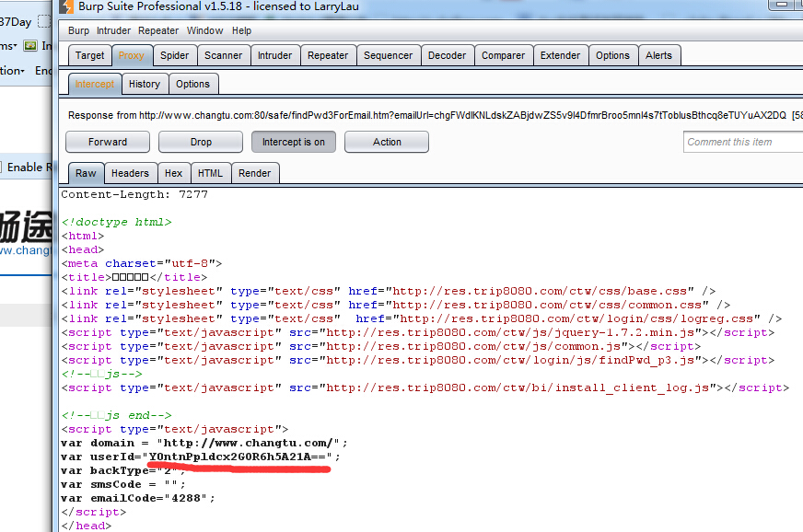This screenshot has width=803, height=532.
Task: Open the Burp menu
Action: [78, 30]
